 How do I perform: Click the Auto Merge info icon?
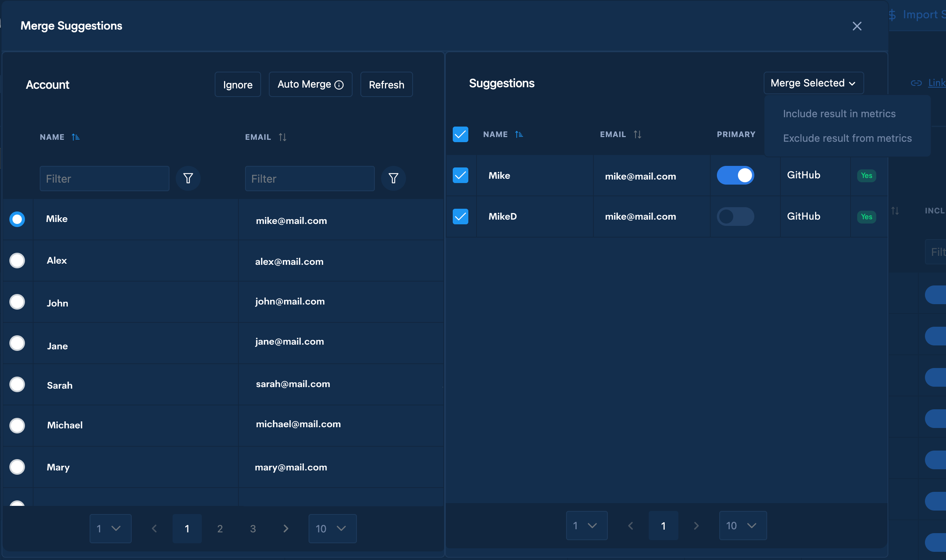(339, 85)
